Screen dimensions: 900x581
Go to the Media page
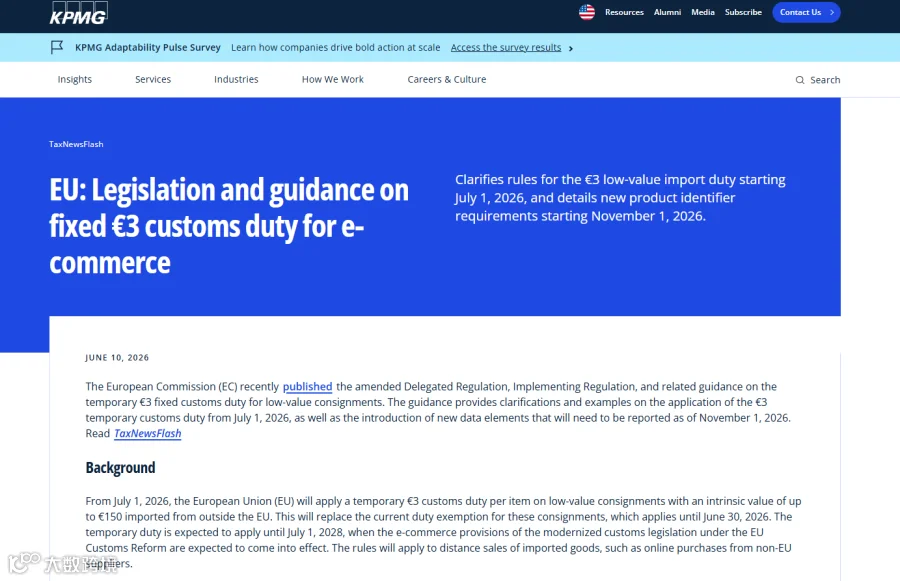(703, 12)
